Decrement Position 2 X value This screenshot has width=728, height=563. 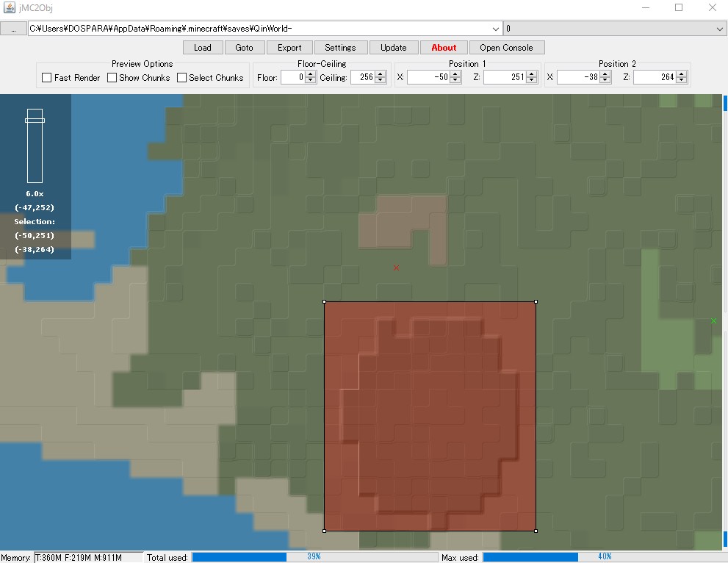[x=605, y=80]
